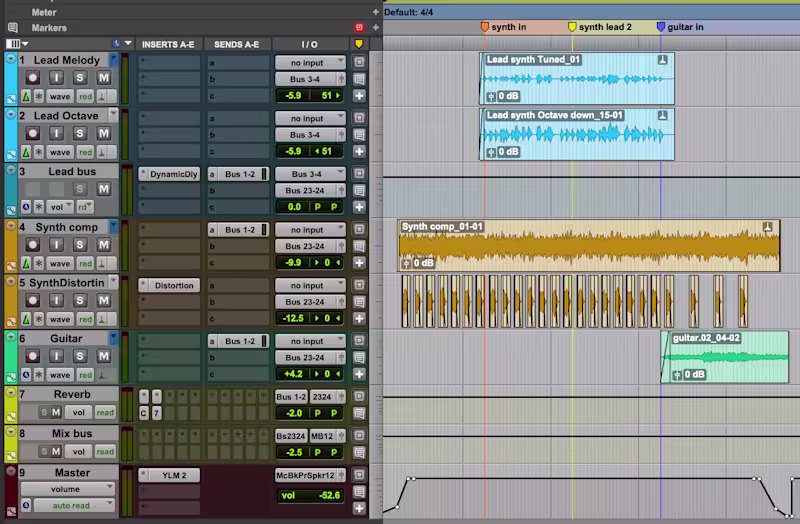Select the Synth comp_01-01 audio clip
800x524 pixels.
pos(589,245)
